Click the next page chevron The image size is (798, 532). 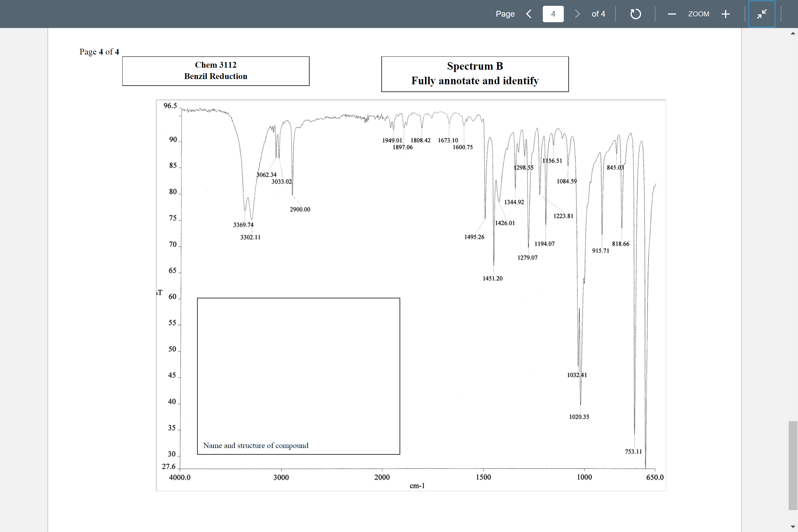[577, 14]
